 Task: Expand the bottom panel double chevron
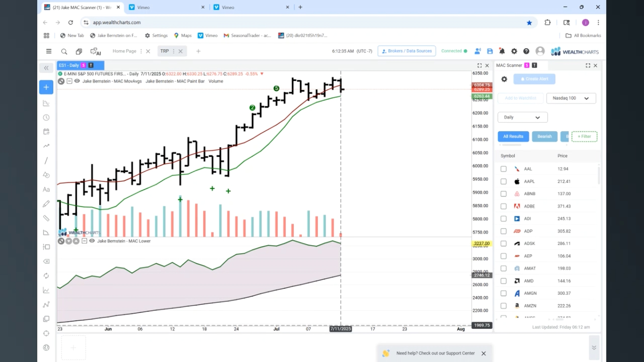click(594, 348)
